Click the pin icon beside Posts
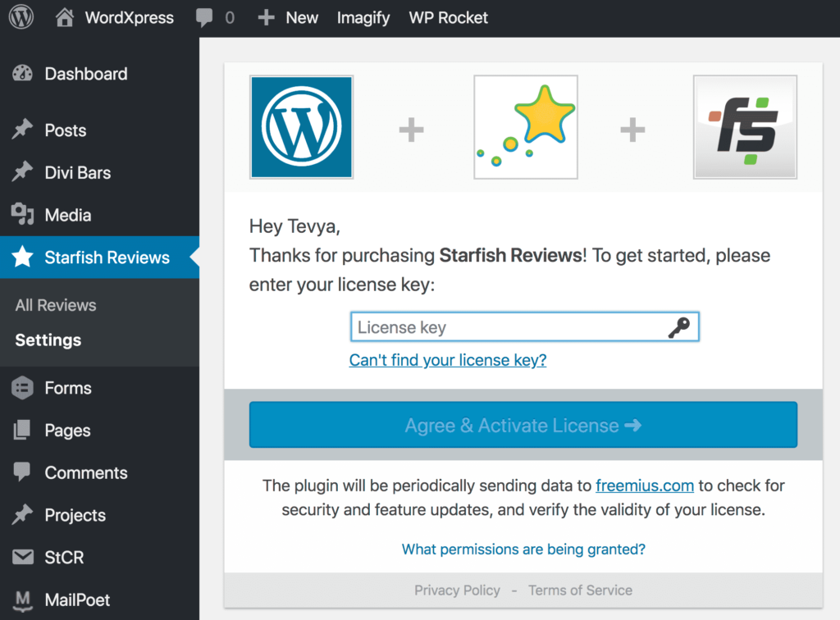The width and height of the screenshot is (840, 620). [x=22, y=130]
